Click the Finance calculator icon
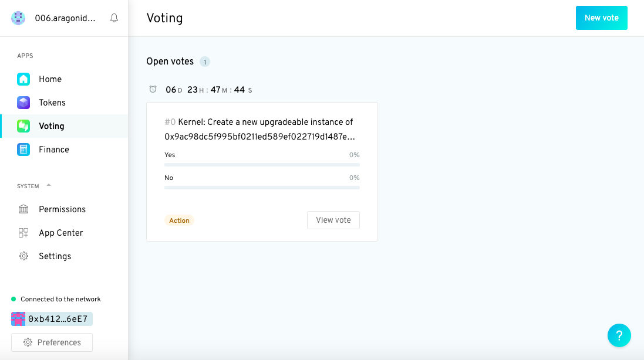644x360 pixels. [x=23, y=150]
